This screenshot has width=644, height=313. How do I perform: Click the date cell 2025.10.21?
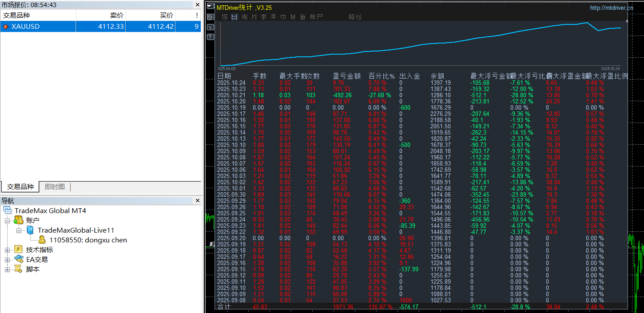pyautogui.click(x=231, y=95)
